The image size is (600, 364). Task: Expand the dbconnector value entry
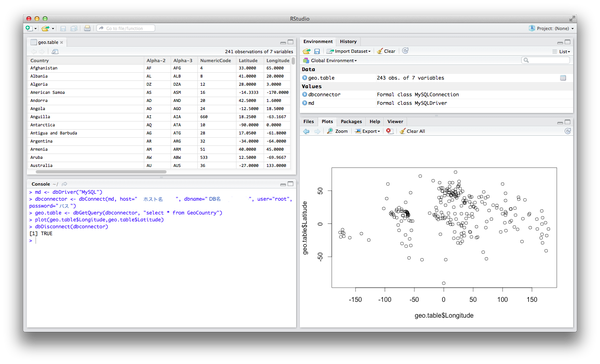click(x=305, y=94)
